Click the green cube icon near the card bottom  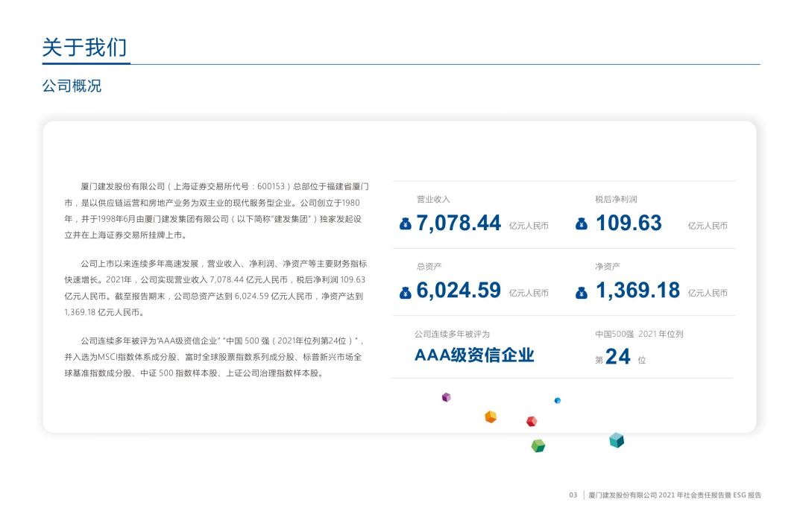[538, 446]
